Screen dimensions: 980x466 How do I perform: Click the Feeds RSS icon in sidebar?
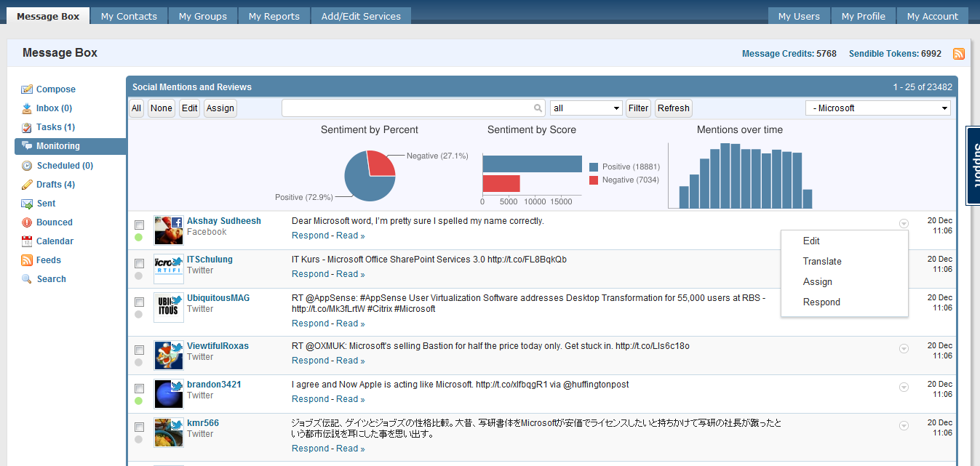pyautogui.click(x=27, y=260)
